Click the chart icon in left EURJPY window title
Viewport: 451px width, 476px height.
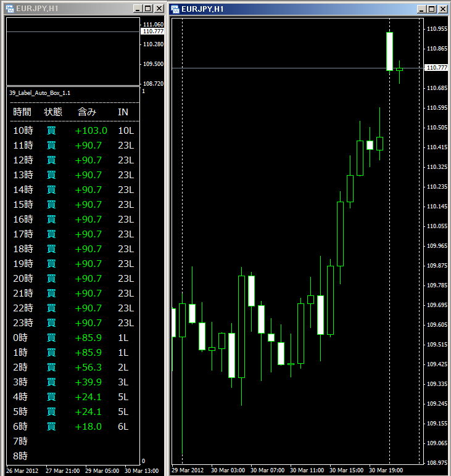(10, 9)
